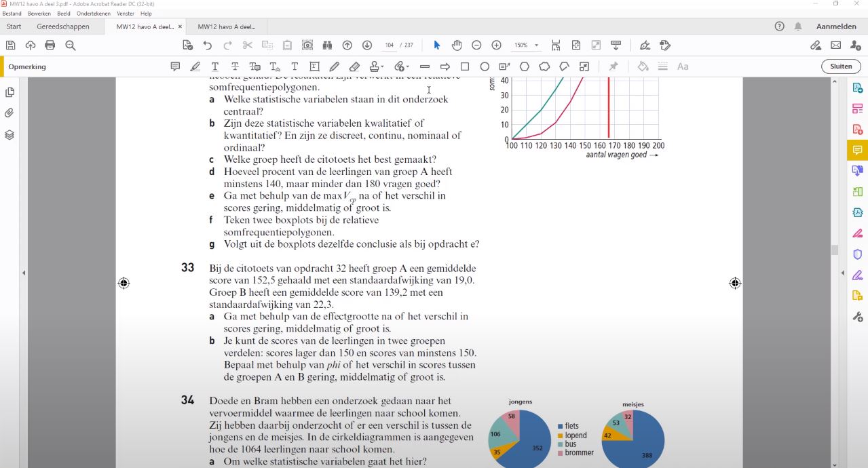Open the Help menu

point(146,14)
